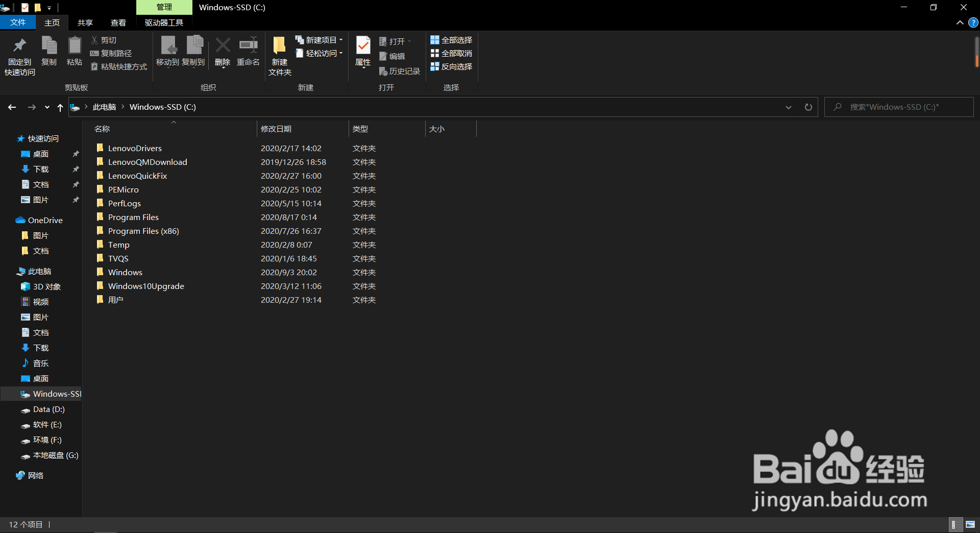The image size is (980, 533).
Task: Open 软件 (E:) drive in sidebar
Action: coord(47,425)
